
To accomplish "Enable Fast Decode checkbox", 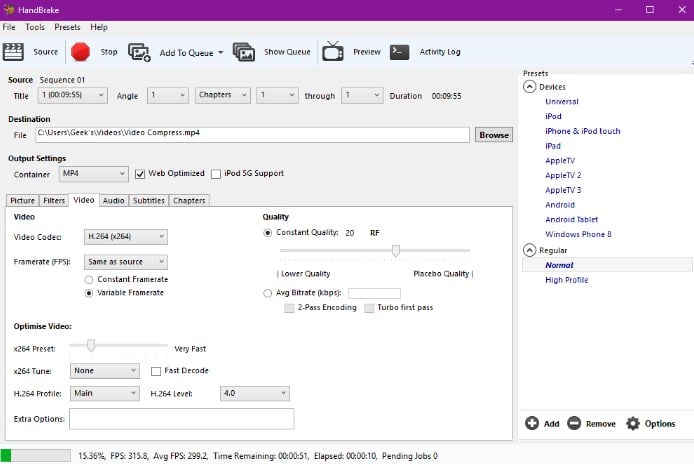I will point(156,371).
